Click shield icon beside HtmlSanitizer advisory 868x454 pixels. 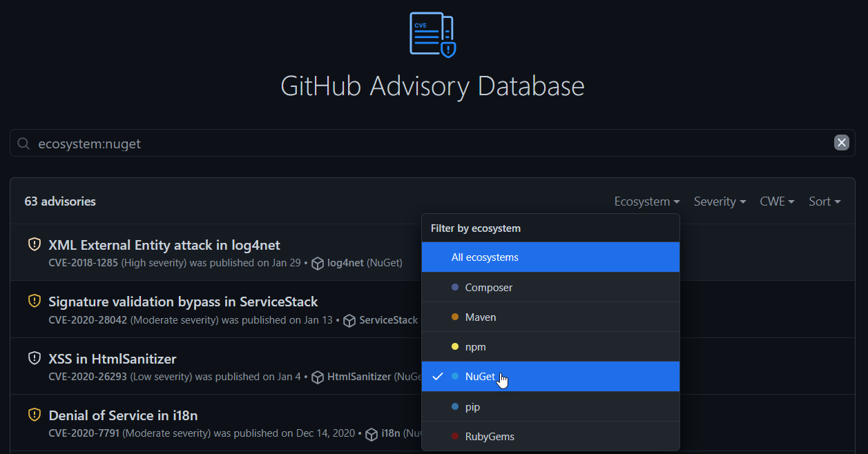click(x=34, y=358)
